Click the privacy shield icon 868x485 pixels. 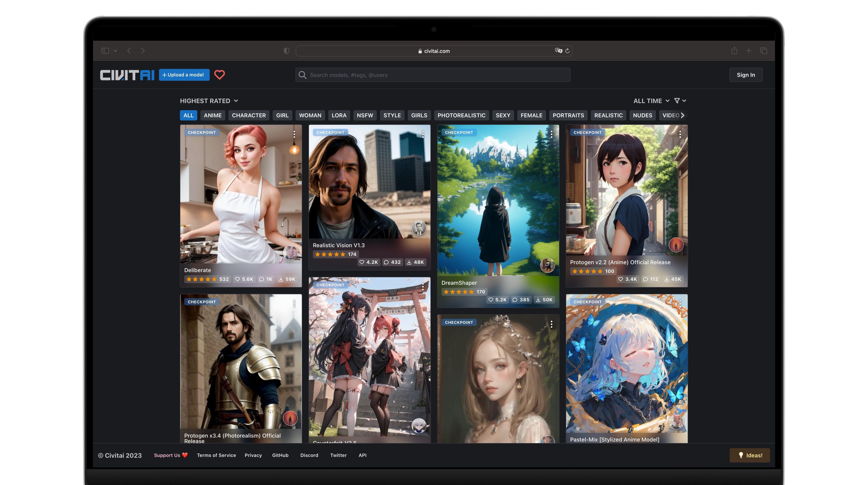[286, 51]
